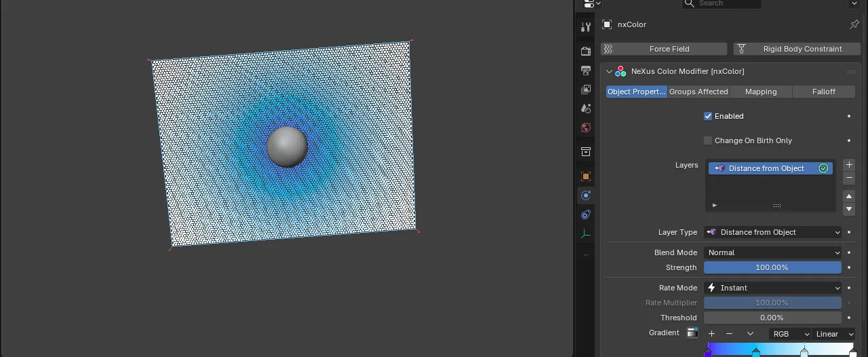This screenshot has width=868, height=357.
Task: Open the editor type dropdown
Action: 591,3
